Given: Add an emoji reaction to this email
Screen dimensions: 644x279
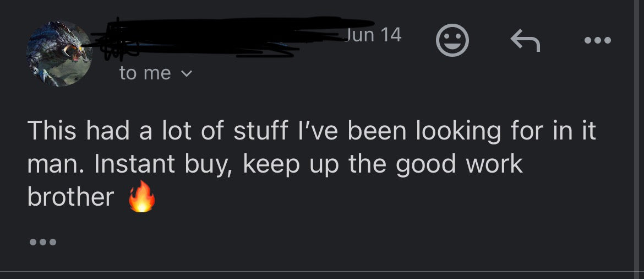Looking at the screenshot, I should 452,40.
